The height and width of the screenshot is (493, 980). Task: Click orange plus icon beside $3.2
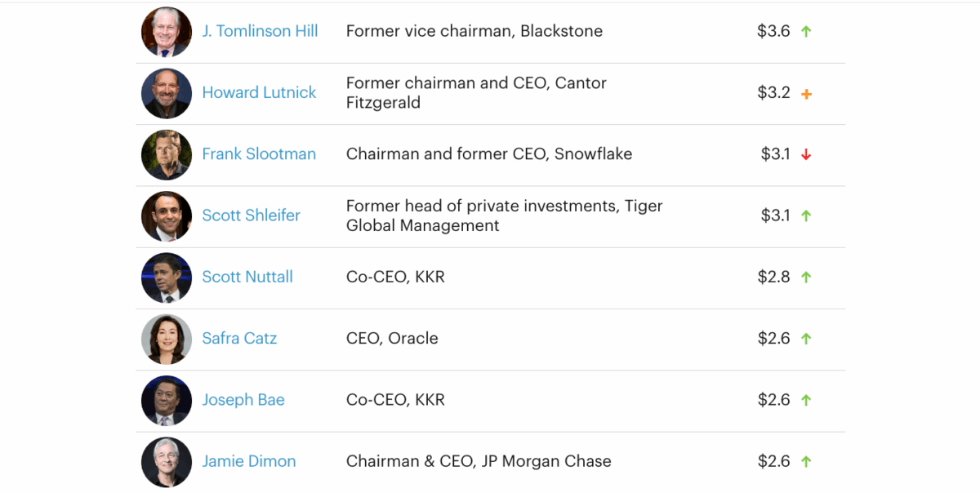tap(806, 94)
